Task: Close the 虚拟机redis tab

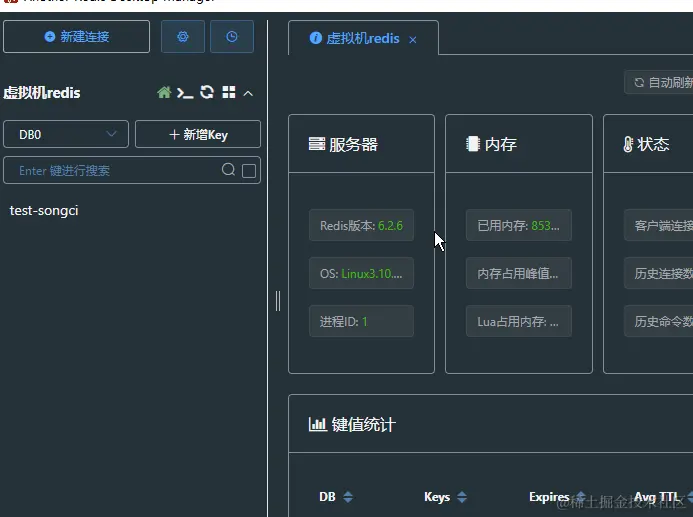Action: tap(413, 40)
